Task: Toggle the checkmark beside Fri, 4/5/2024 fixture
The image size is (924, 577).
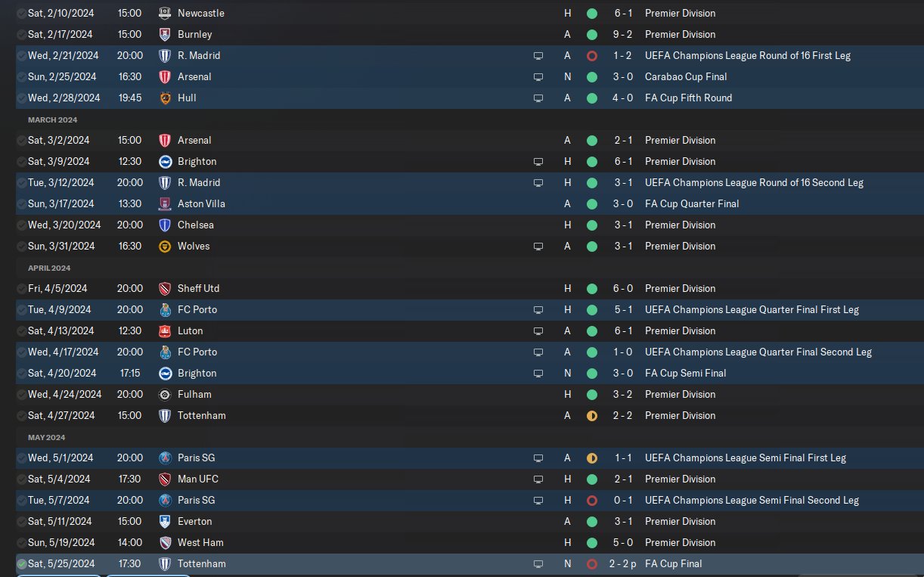Action: pyautogui.click(x=21, y=288)
